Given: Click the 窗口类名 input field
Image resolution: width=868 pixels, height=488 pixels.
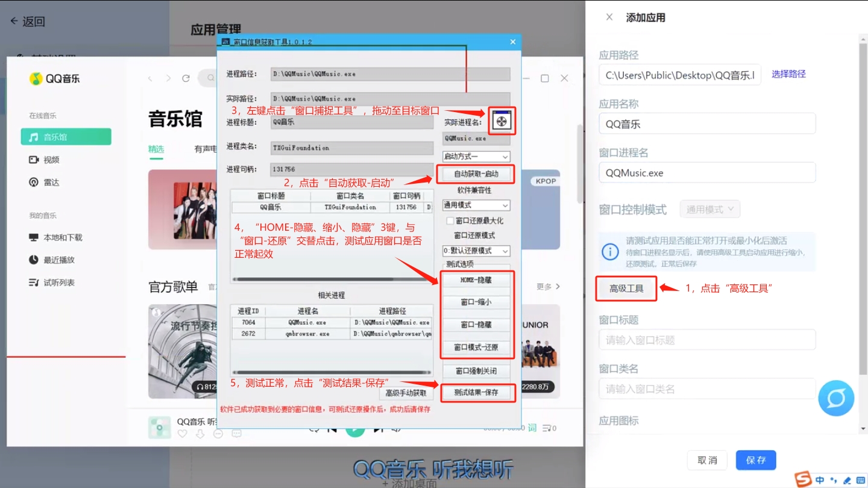Looking at the screenshot, I should click(x=707, y=389).
